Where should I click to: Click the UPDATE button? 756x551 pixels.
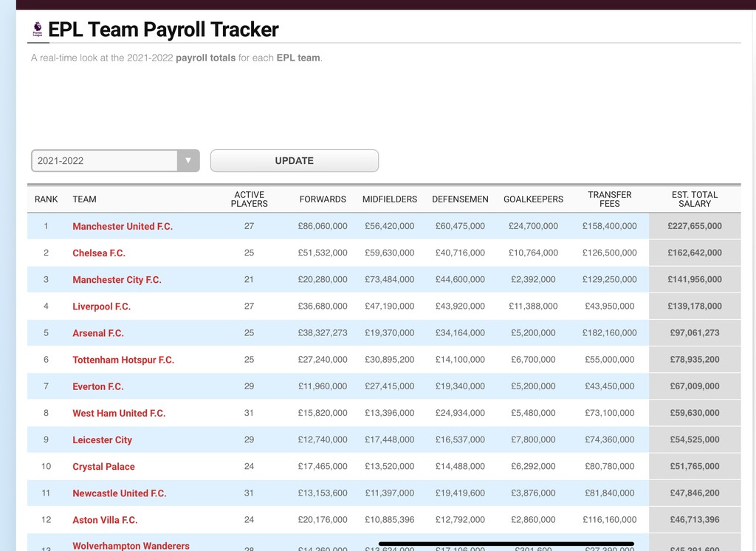point(294,161)
